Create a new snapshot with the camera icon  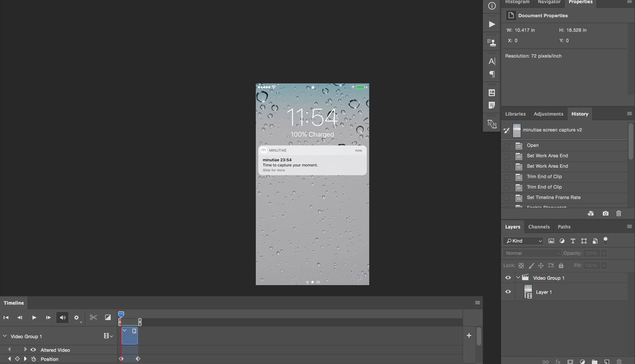tap(605, 214)
